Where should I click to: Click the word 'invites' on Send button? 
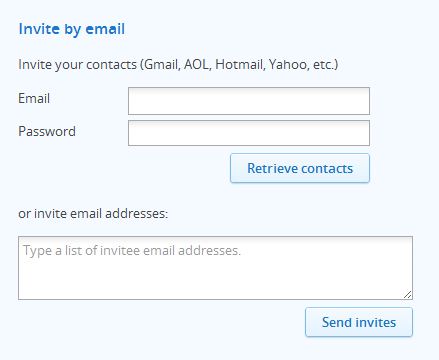375,322
